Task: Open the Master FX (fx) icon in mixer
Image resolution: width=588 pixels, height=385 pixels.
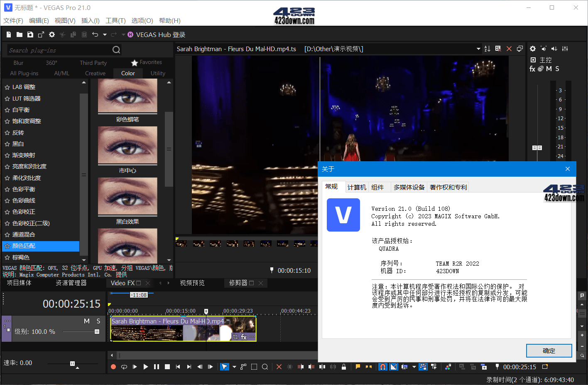Action: pos(532,69)
